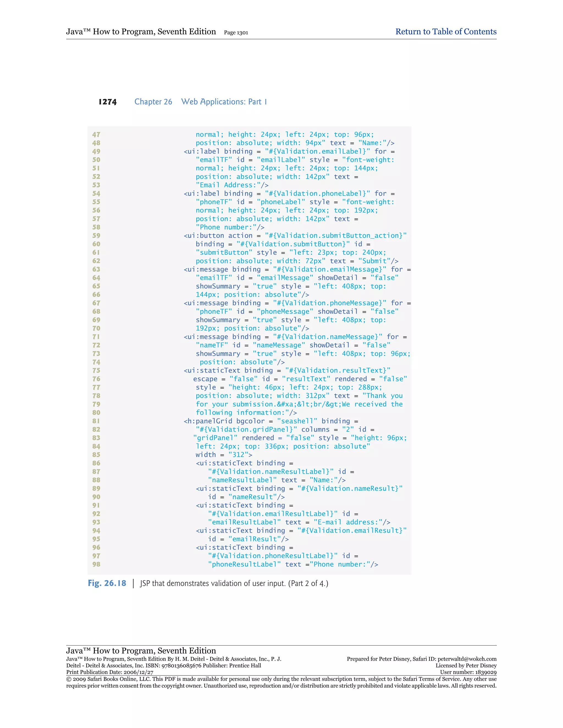The width and height of the screenshot is (563, 728).
Task: Click the figure caption about JSP validation
Action: [x=234, y=583]
